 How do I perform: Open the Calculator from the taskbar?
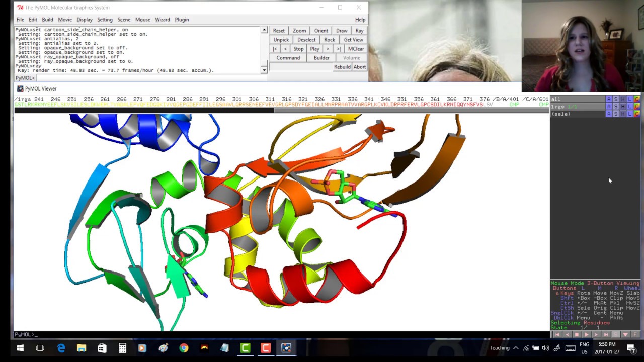point(122,348)
